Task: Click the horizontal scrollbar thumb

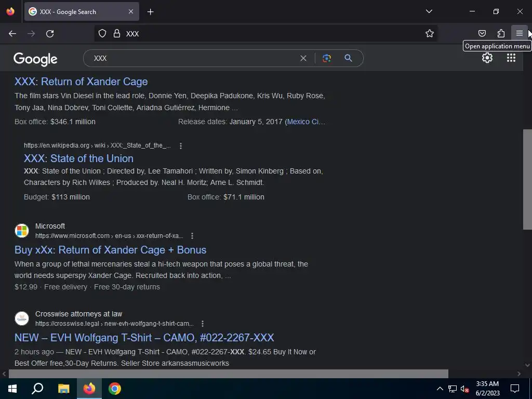Action: 229,374
